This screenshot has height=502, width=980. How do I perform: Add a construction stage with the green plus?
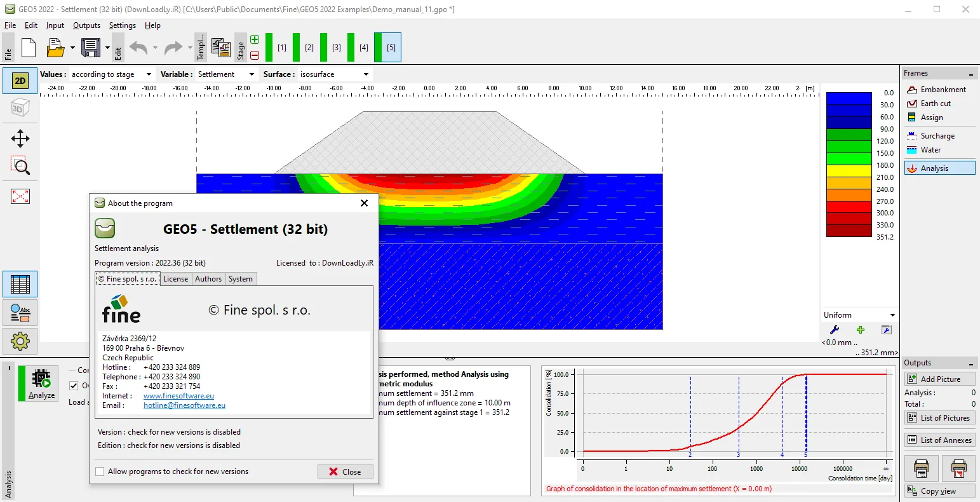(255, 40)
